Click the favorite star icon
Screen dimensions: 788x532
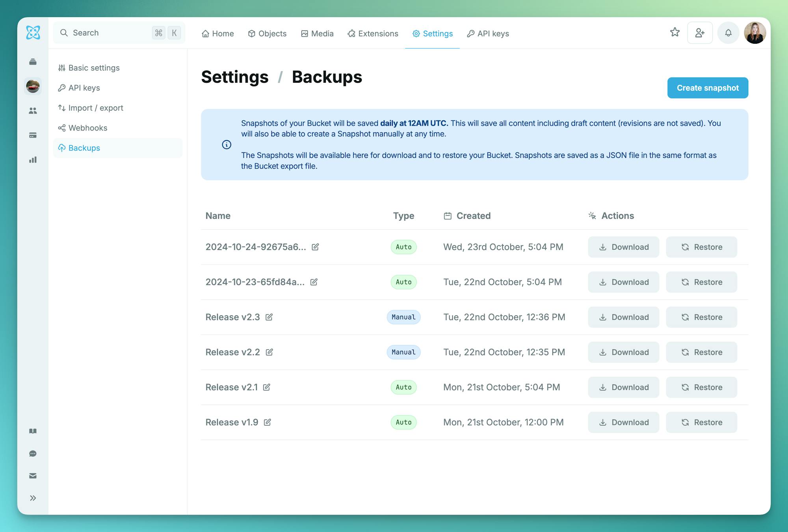click(x=675, y=32)
